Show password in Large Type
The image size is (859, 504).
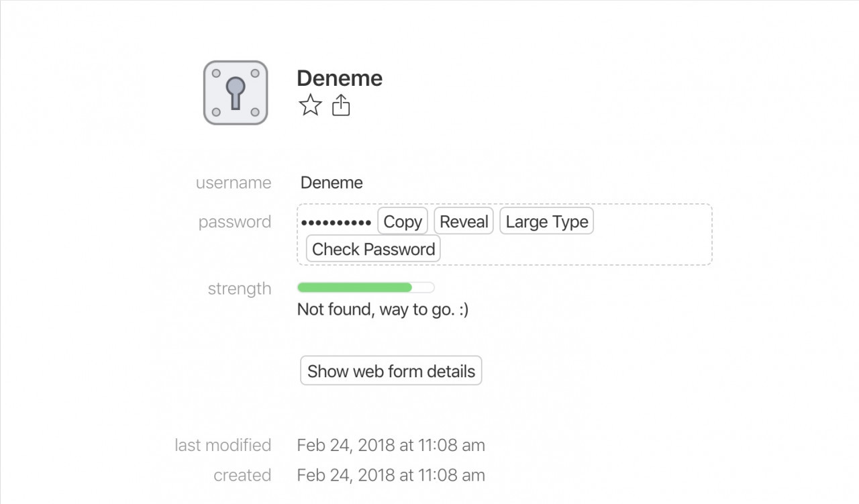547,221
